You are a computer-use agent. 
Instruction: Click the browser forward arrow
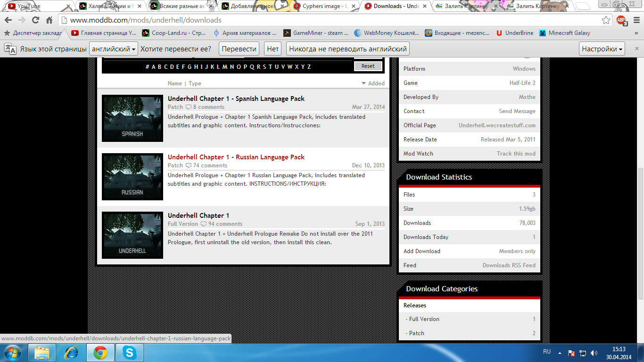coord(22,20)
